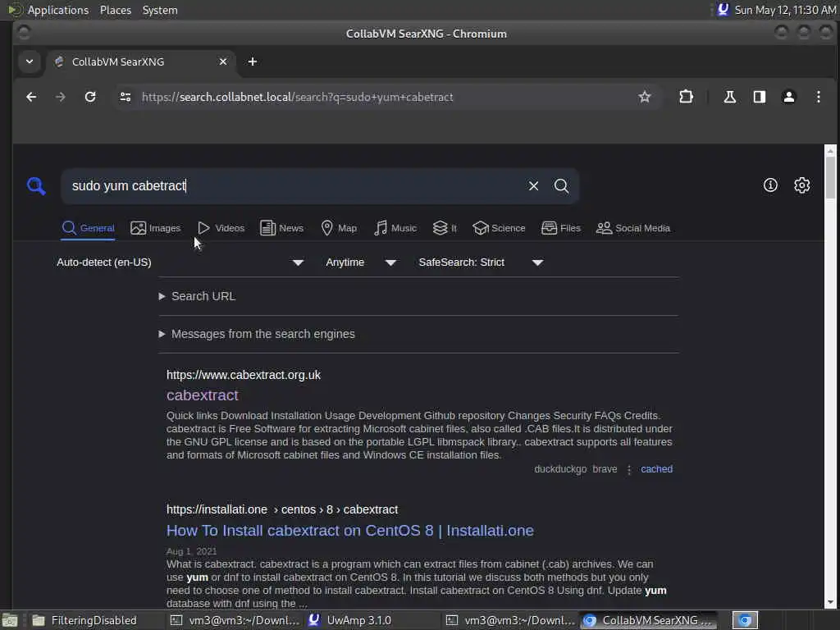Click the forward navigation arrow
This screenshot has height=630, width=840.
tap(61, 97)
